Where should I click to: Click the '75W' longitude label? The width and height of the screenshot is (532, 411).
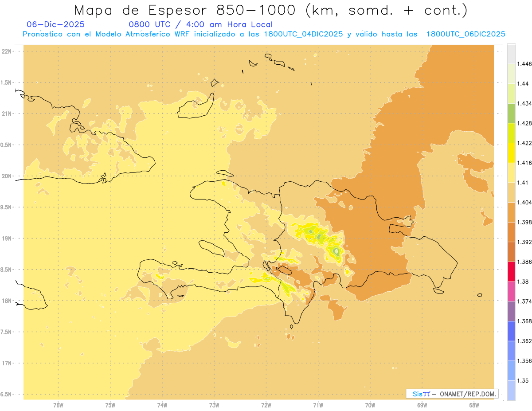pos(110,405)
